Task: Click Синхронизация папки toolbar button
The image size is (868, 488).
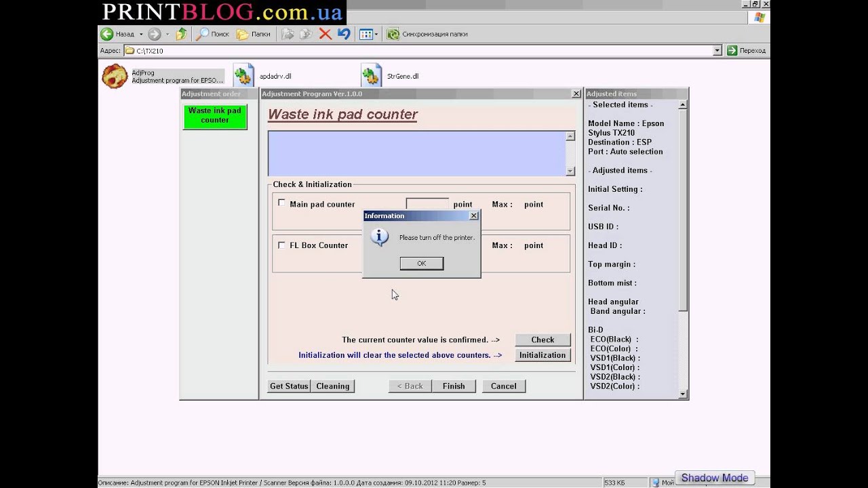Action: pos(427,34)
